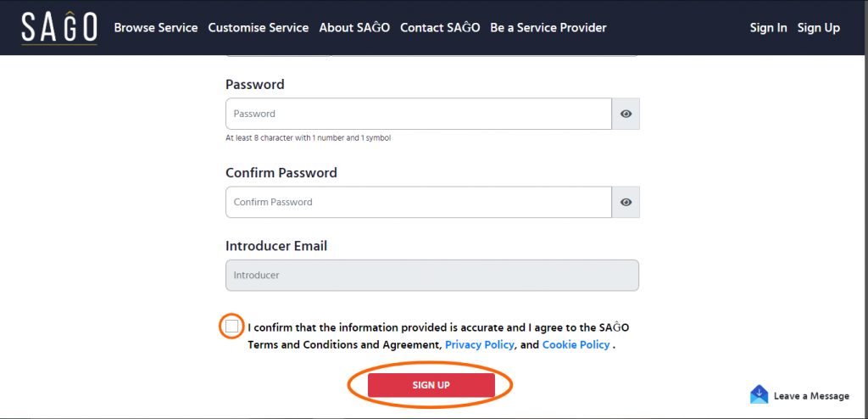
Task: Select Be a Service Provider link
Action: click(548, 28)
